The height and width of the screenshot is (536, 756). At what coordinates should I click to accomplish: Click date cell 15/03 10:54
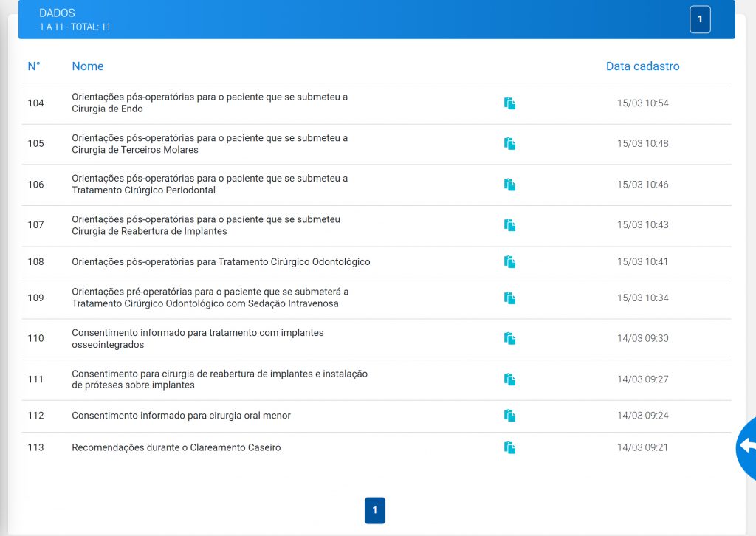(x=643, y=103)
